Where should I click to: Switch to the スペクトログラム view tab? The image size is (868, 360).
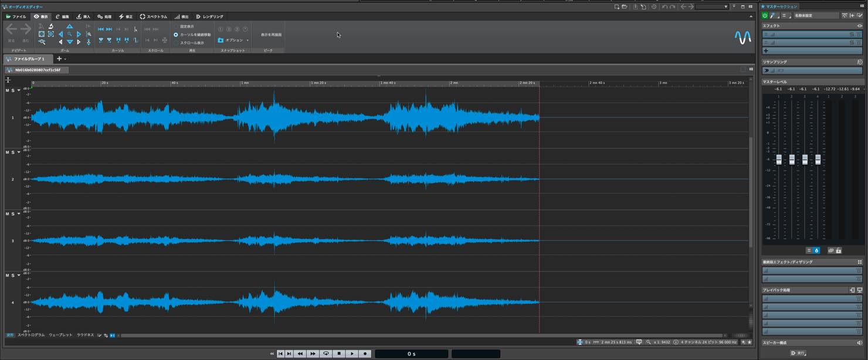point(31,335)
